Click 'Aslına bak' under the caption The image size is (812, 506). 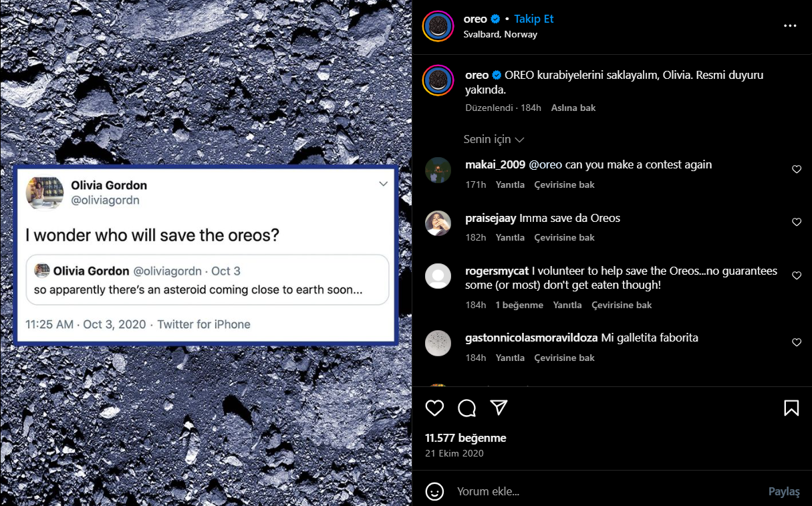(573, 108)
